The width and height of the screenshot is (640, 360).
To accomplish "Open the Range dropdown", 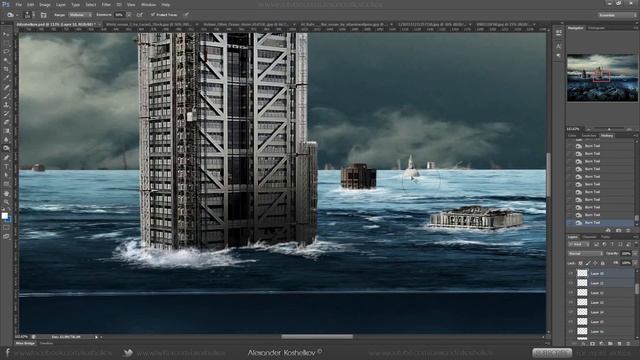I will pyautogui.click(x=80, y=15).
